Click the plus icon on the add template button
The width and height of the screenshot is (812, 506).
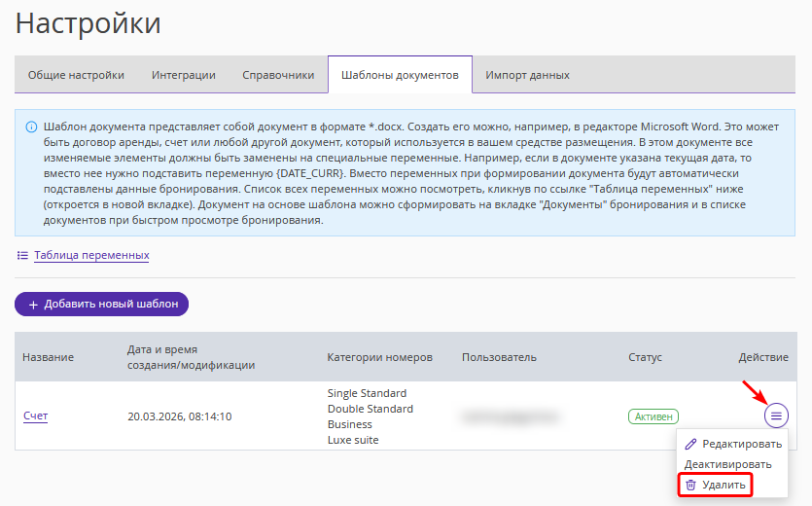point(33,305)
